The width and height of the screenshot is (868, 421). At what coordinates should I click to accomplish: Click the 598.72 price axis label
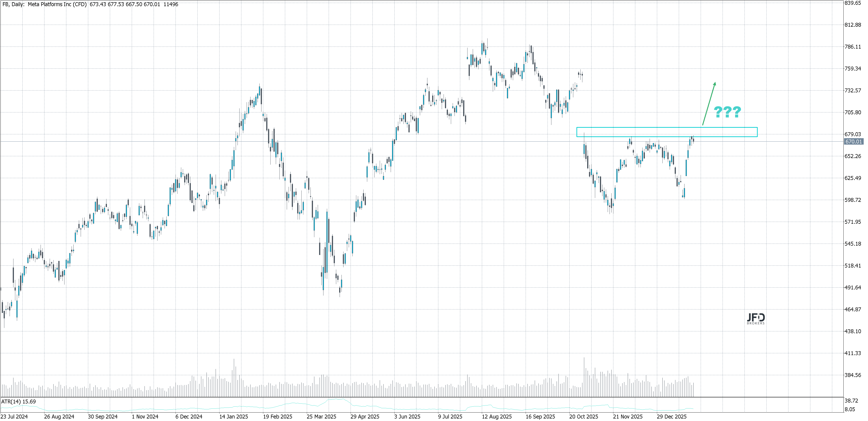[853, 200]
